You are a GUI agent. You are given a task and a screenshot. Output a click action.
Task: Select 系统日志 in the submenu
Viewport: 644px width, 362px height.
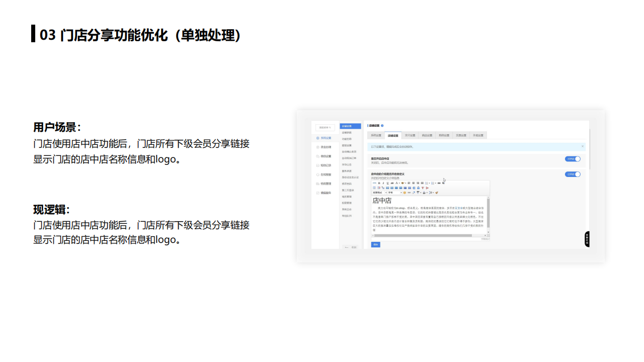coord(348,209)
